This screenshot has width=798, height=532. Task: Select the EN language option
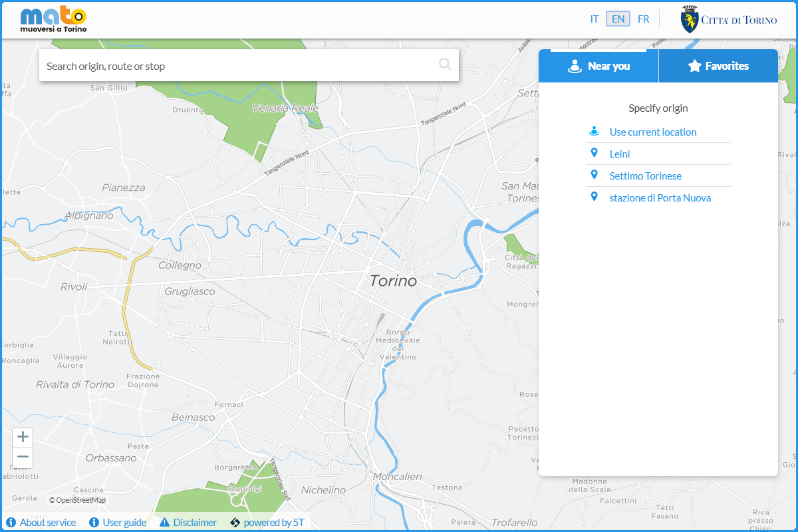[x=618, y=19]
